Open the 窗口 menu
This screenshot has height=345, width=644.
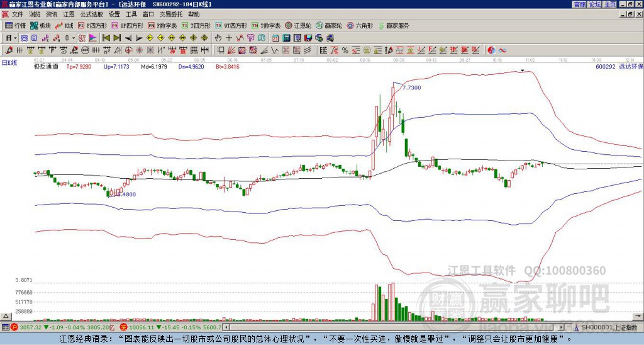(x=148, y=14)
